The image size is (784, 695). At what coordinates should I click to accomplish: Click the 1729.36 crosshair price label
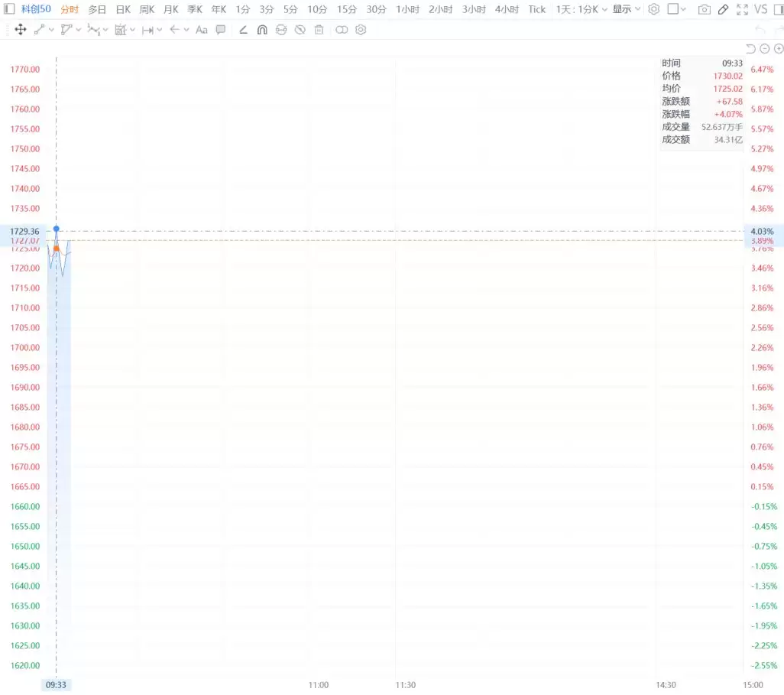24,231
